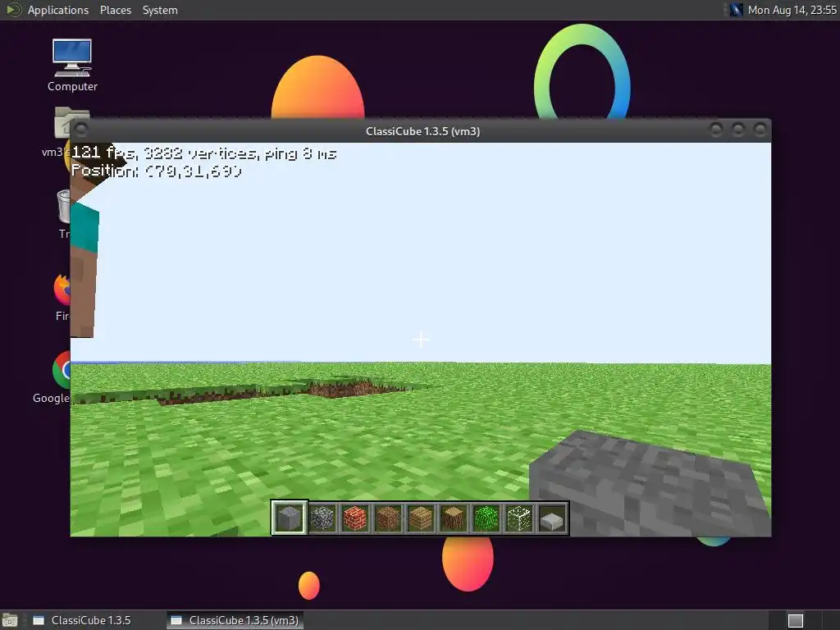Close the ClassiCube (vm3) window
Viewport: 840px width, 630px height.
pos(760,130)
